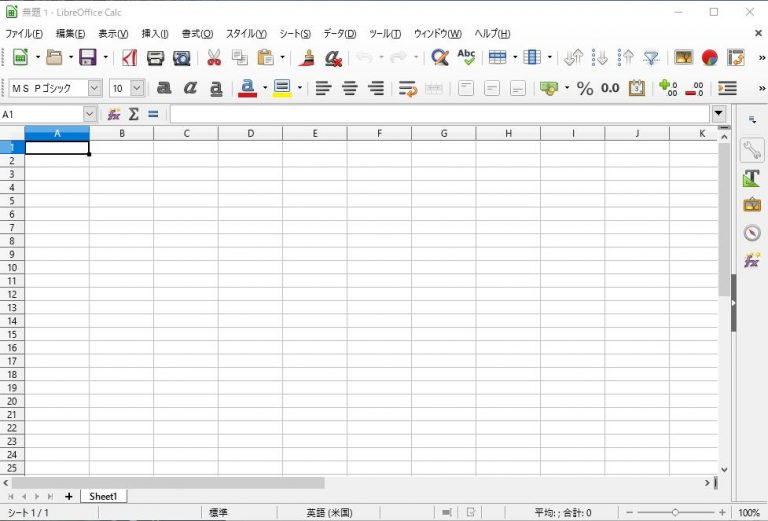Copy selection with the copy icon
Image resolution: width=768 pixels, height=521 pixels.
pyautogui.click(x=240, y=58)
